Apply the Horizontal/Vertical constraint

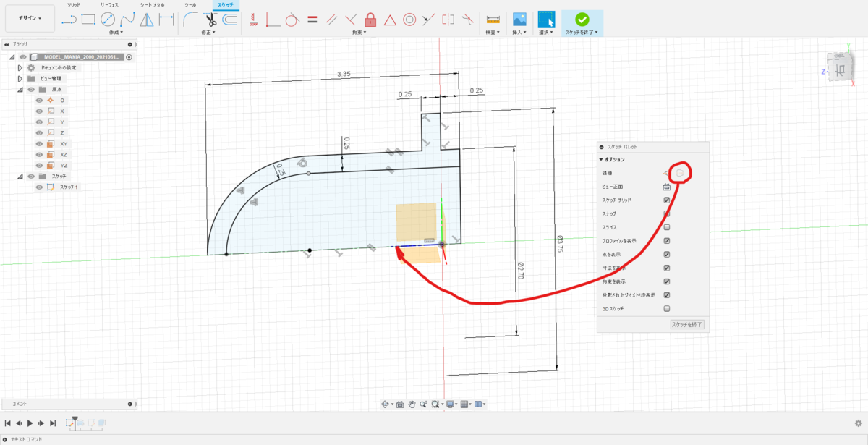[x=254, y=20]
